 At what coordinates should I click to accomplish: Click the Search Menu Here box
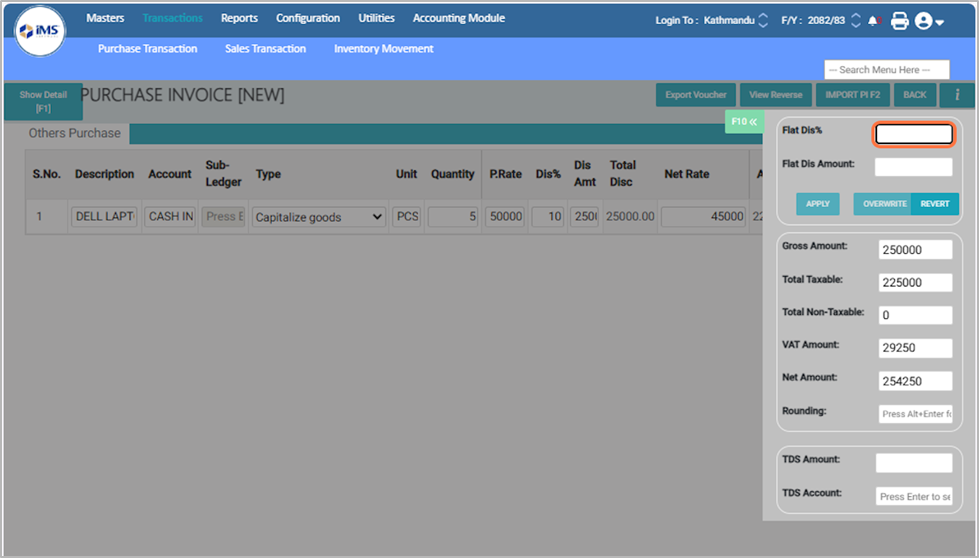coord(886,70)
